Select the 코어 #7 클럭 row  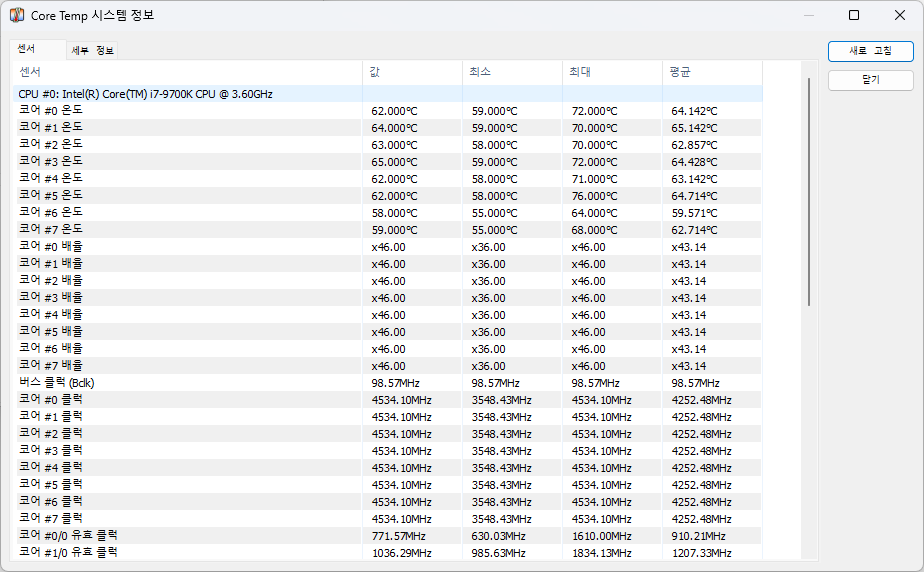click(387, 519)
